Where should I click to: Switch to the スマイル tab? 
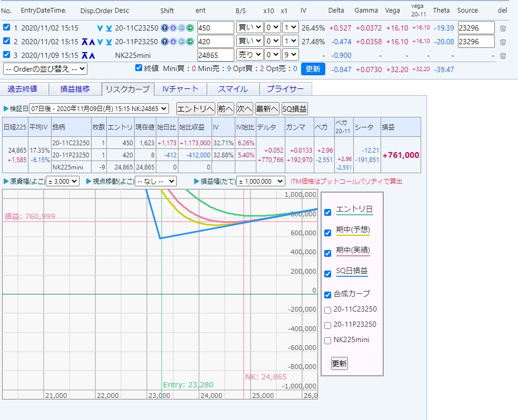pos(233,89)
